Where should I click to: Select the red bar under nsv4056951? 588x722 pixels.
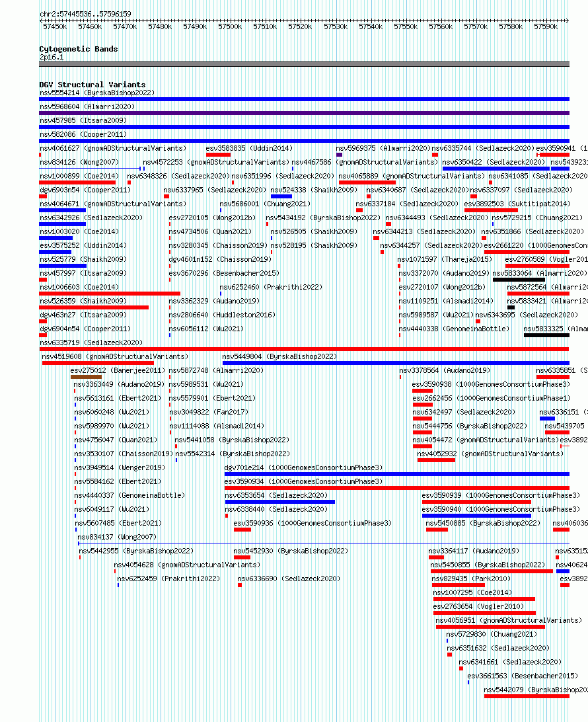click(x=490, y=627)
